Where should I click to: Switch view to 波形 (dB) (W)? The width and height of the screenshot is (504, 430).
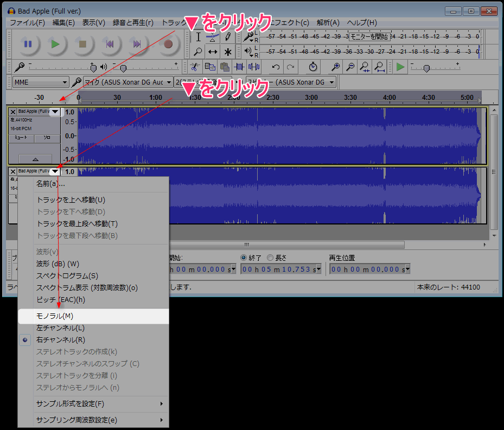(x=93, y=264)
